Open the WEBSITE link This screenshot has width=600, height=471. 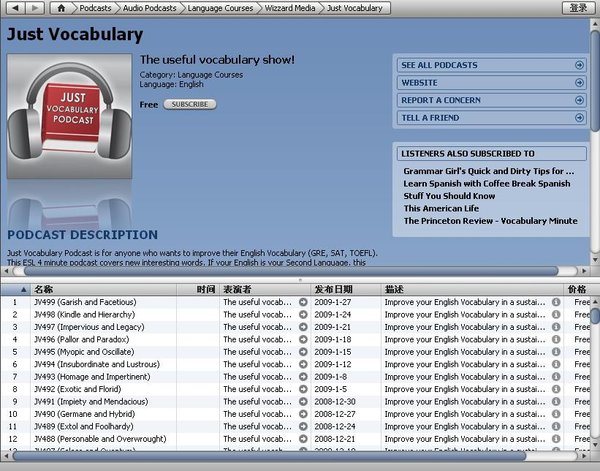click(492, 82)
